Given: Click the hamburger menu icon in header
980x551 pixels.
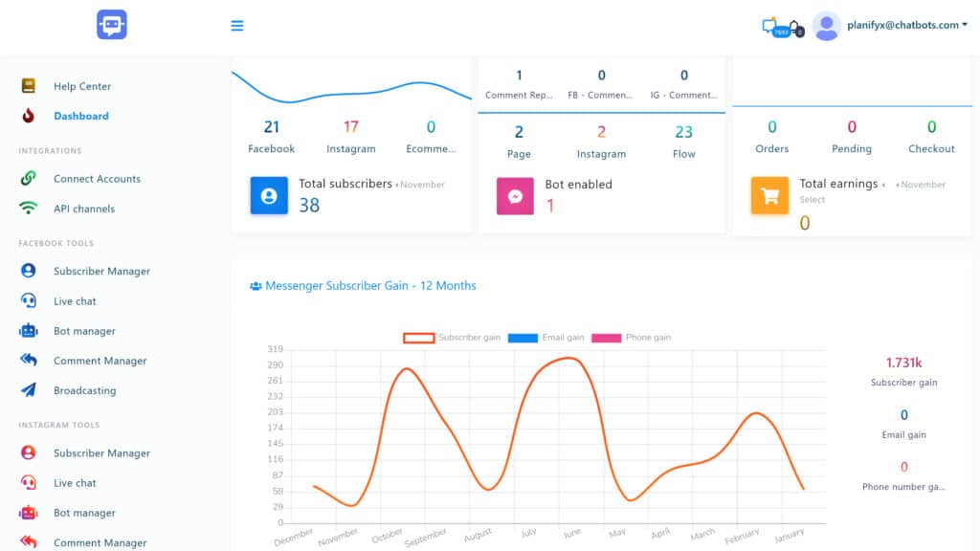Looking at the screenshot, I should pos(237,26).
